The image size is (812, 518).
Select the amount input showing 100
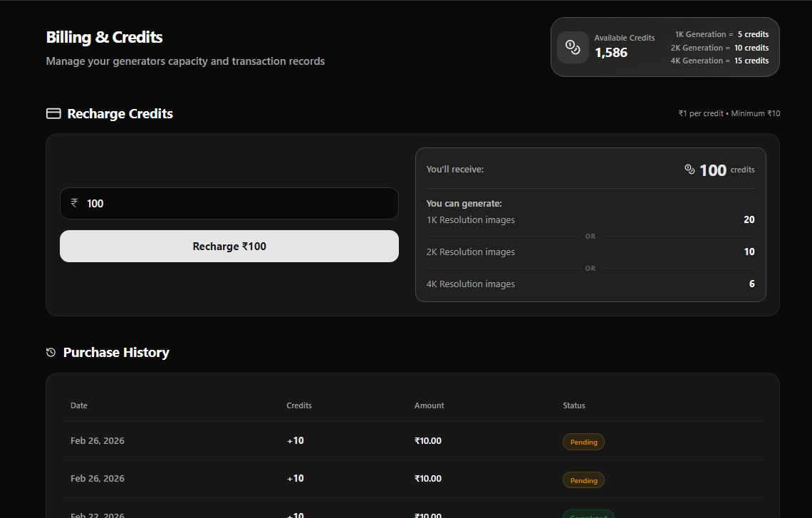(x=229, y=203)
